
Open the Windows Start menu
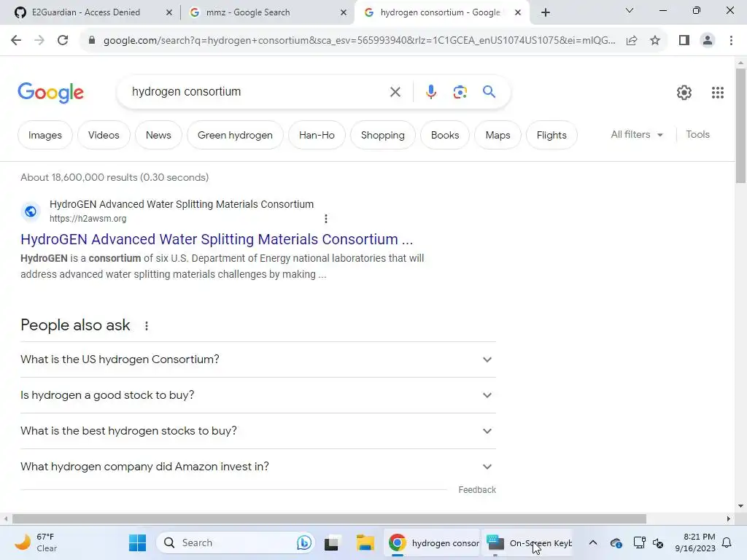click(138, 542)
